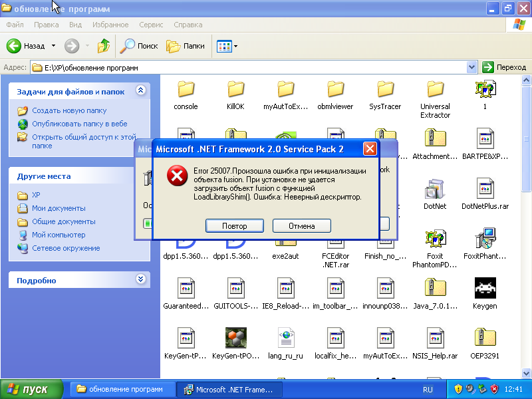Click the Отмена button in error dialog
This screenshot has width=532, height=399.
pyautogui.click(x=302, y=226)
